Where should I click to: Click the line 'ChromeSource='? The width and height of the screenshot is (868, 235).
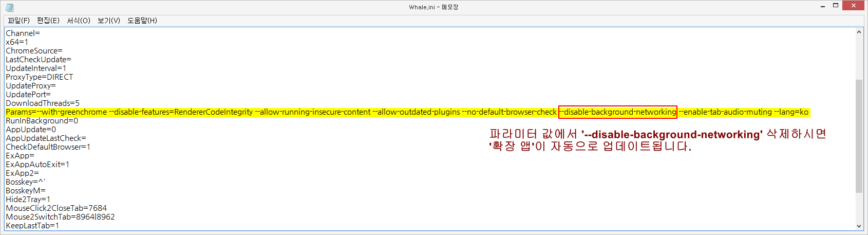[34, 51]
